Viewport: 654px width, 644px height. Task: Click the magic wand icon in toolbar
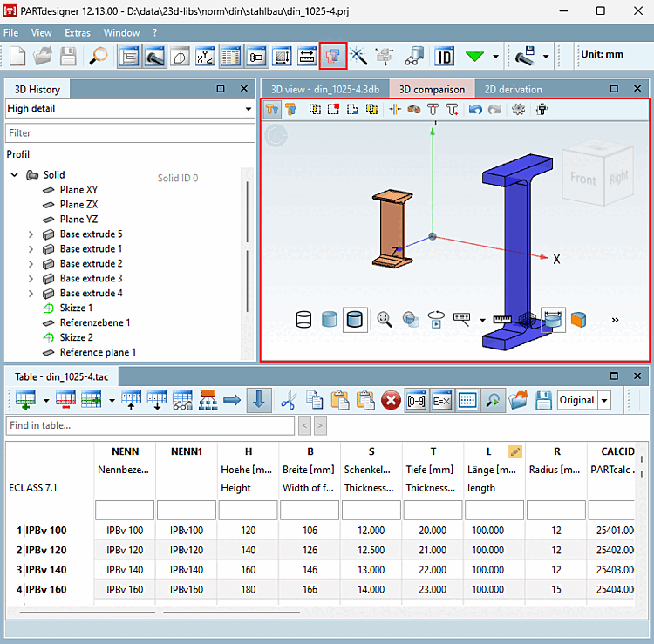tap(358, 57)
